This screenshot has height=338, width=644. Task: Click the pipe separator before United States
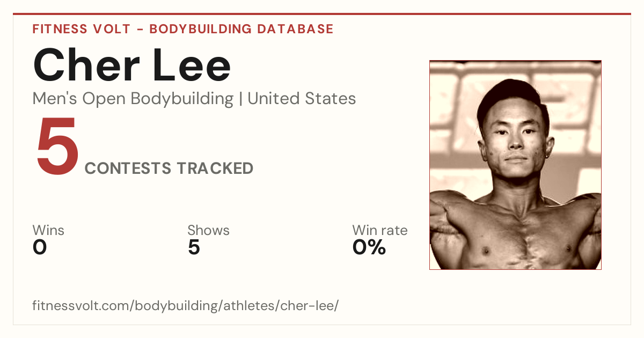pos(240,99)
